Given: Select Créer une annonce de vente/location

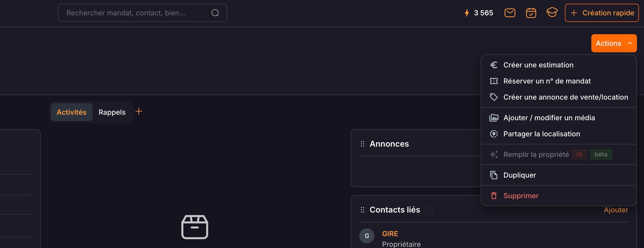Looking at the screenshot, I should point(559,97).
